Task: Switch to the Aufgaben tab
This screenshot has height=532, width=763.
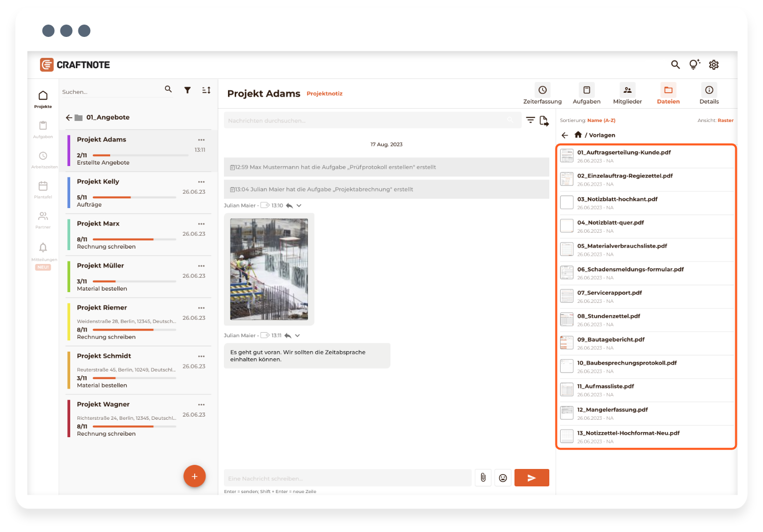Action: 586,94
